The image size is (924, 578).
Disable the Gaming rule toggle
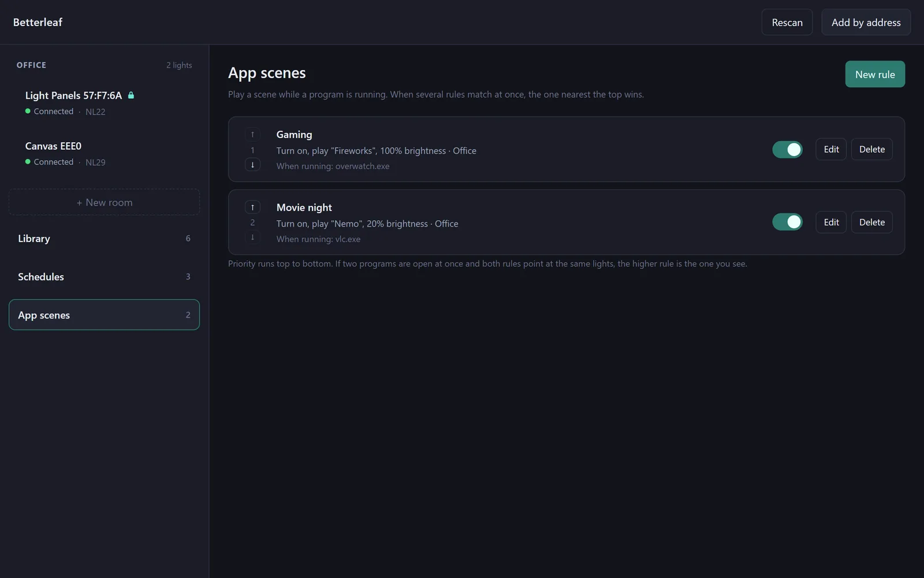pos(787,150)
